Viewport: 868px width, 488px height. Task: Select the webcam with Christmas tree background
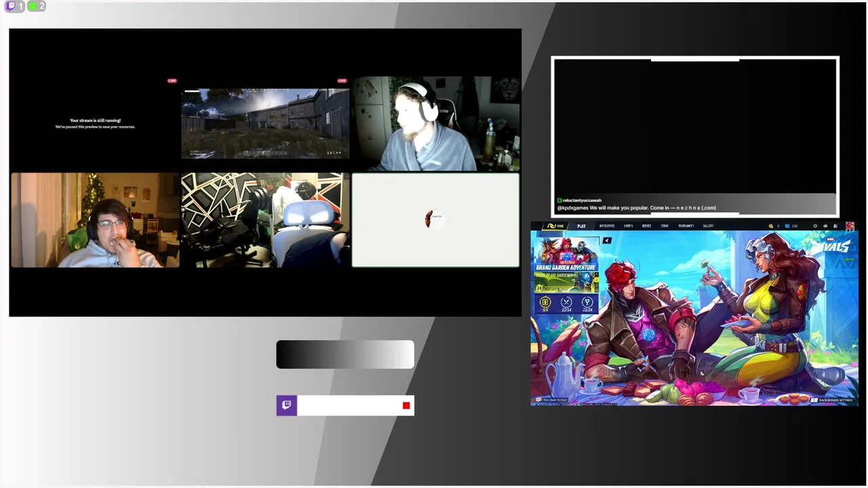pos(95,220)
